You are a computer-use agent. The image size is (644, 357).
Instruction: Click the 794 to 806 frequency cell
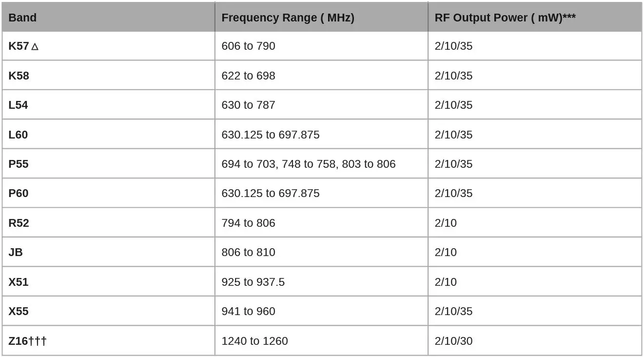point(248,223)
